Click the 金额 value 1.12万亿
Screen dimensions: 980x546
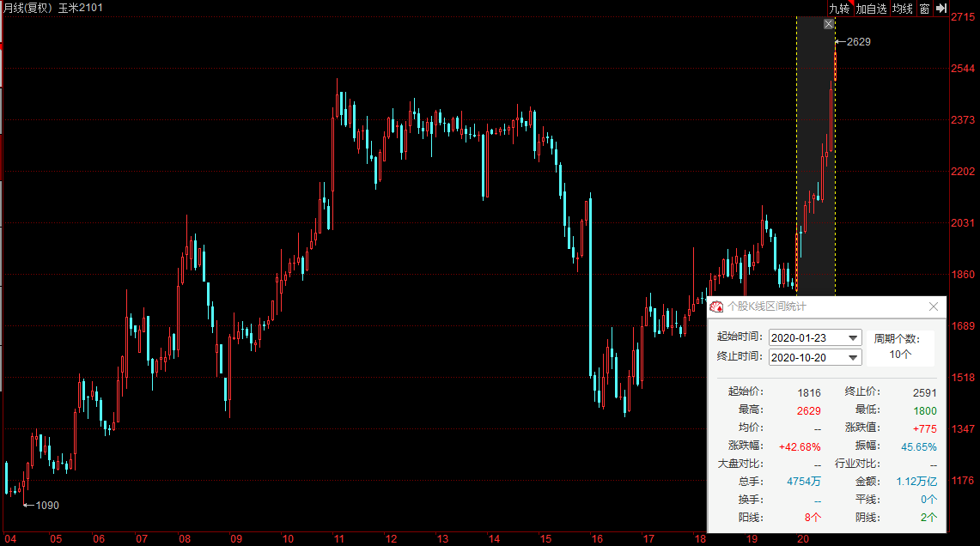[x=917, y=482]
